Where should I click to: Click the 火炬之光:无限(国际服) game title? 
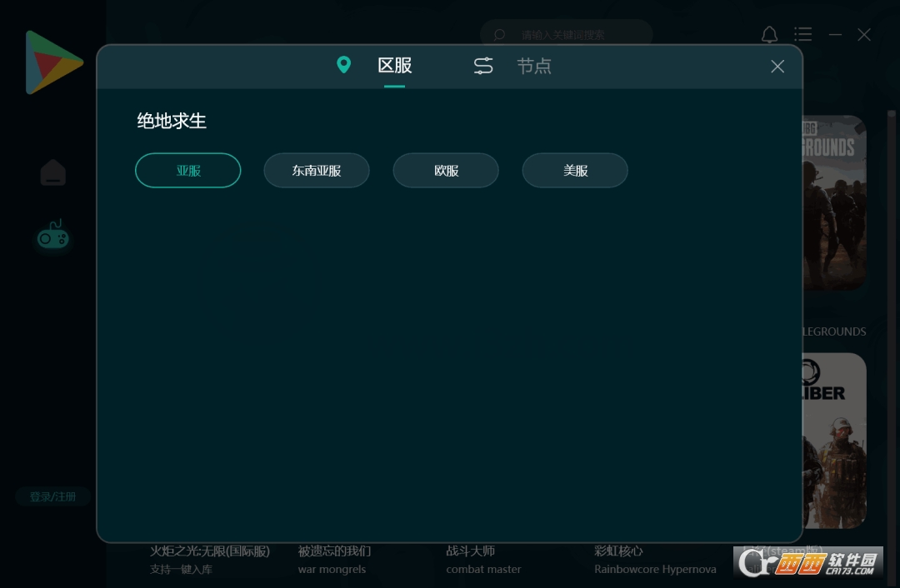click(210, 551)
